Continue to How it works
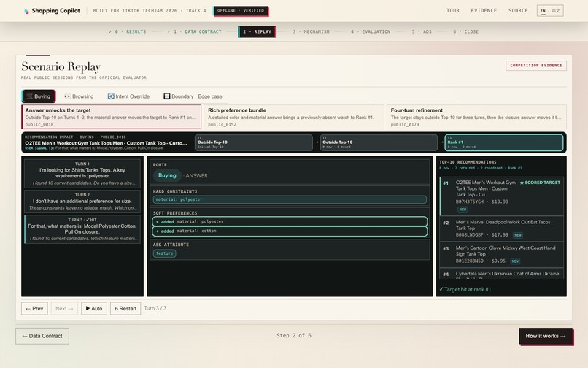 click(546, 336)
